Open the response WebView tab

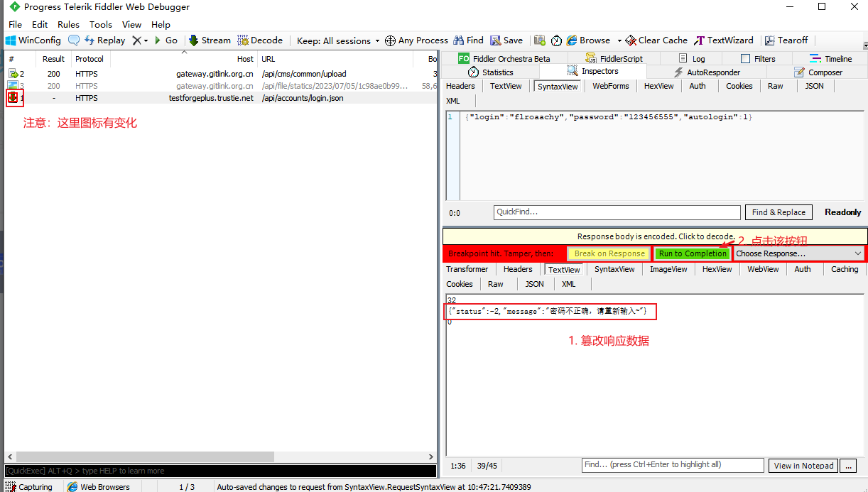click(763, 269)
